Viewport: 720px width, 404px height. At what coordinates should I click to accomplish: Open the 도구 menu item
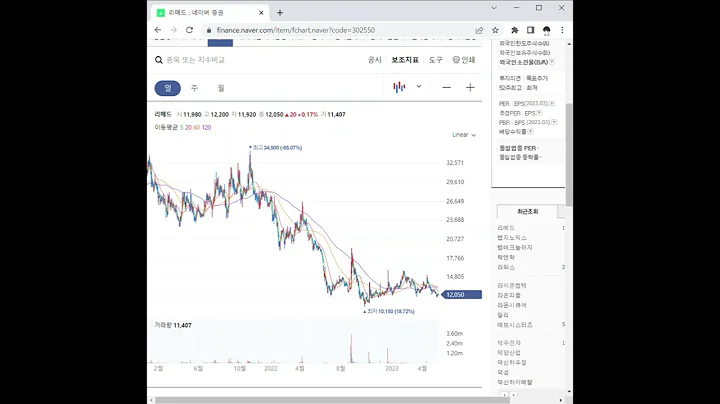click(435, 60)
